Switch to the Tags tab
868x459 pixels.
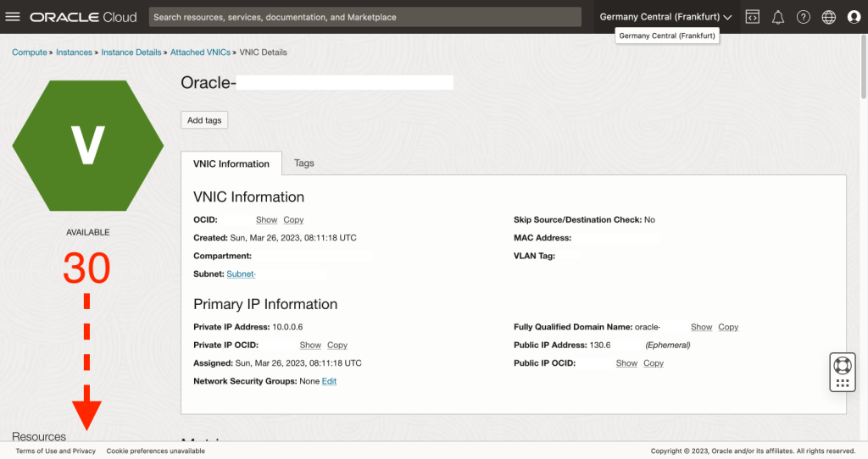(x=303, y=163)
